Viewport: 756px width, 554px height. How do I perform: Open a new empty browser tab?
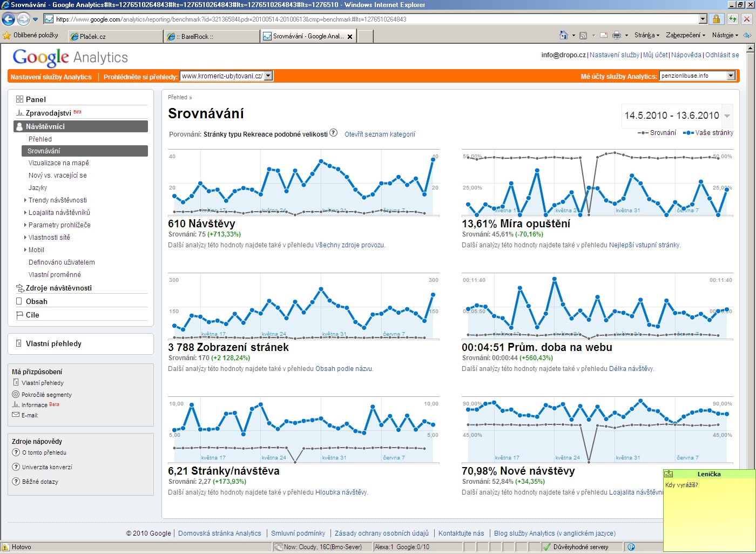click(366, 36)
